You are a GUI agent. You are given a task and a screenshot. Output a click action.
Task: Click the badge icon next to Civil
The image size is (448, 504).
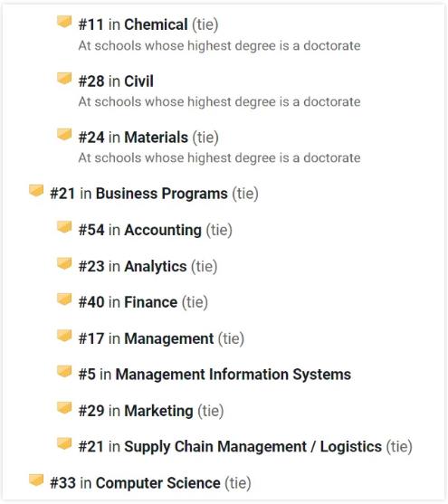point(64,78)
